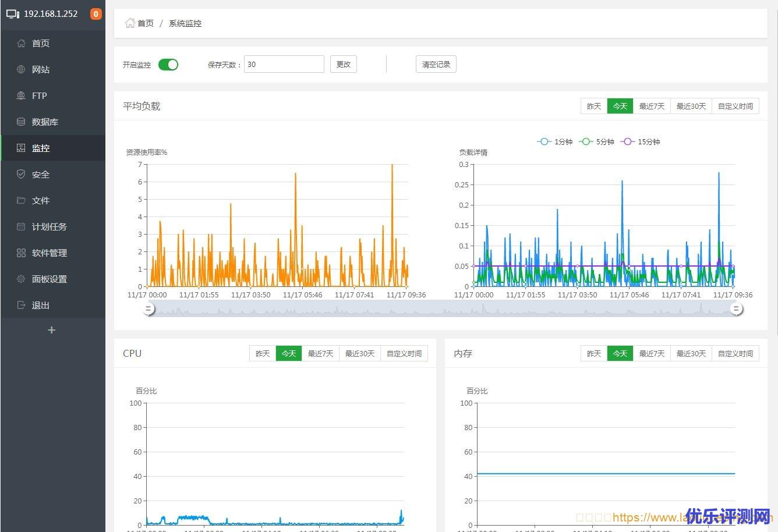
Task: Click the left handle of load chart zoom slider
Action: click(x=149, y=308)
